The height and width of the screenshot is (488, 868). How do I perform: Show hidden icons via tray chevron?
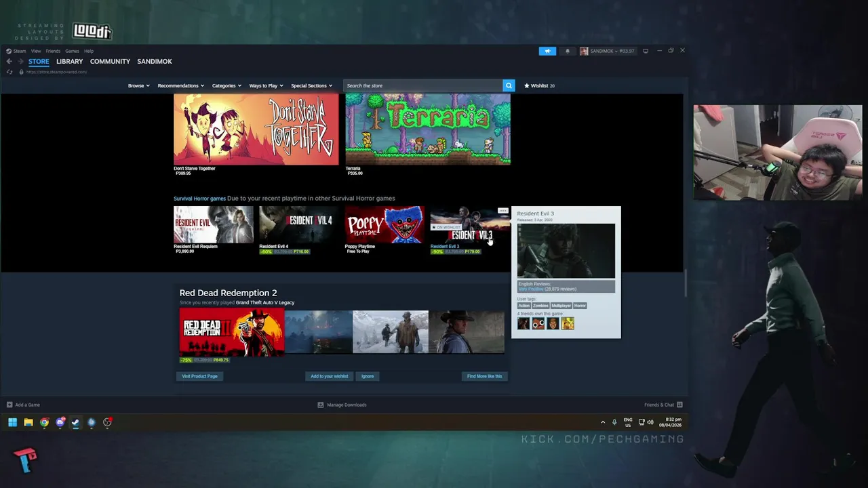[603, 422]
